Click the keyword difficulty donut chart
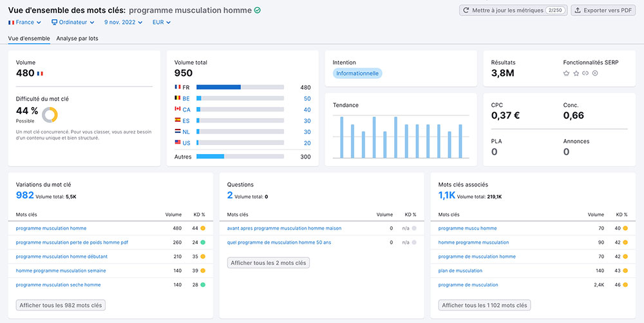Image resolution: width=644 pixels, height=323 pixels. (x=50, y=115)
